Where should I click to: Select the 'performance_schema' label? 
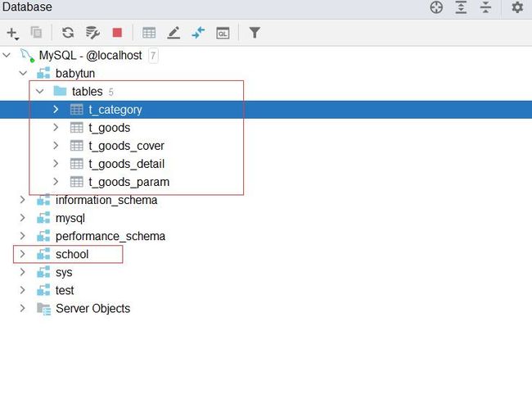point(110,237)
